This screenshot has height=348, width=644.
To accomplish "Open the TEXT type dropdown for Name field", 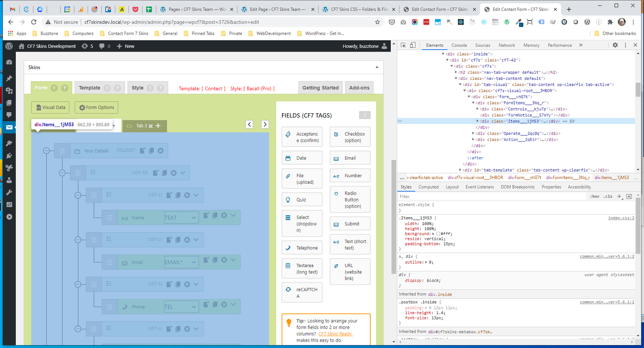I will [x=181, y=217].
